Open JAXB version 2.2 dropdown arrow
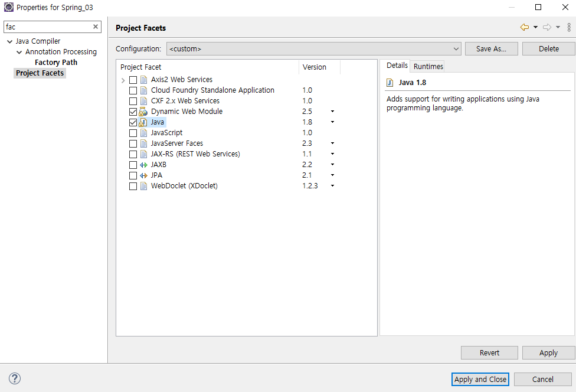 [x=332, y=165]
